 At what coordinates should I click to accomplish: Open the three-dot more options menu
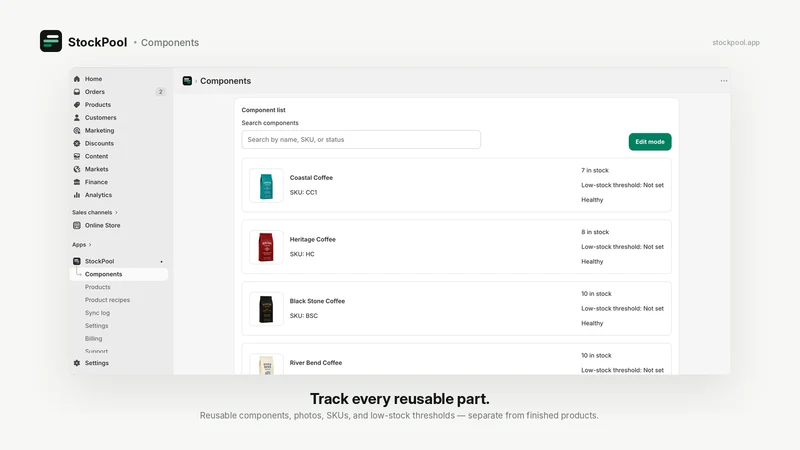click(723, 81)
